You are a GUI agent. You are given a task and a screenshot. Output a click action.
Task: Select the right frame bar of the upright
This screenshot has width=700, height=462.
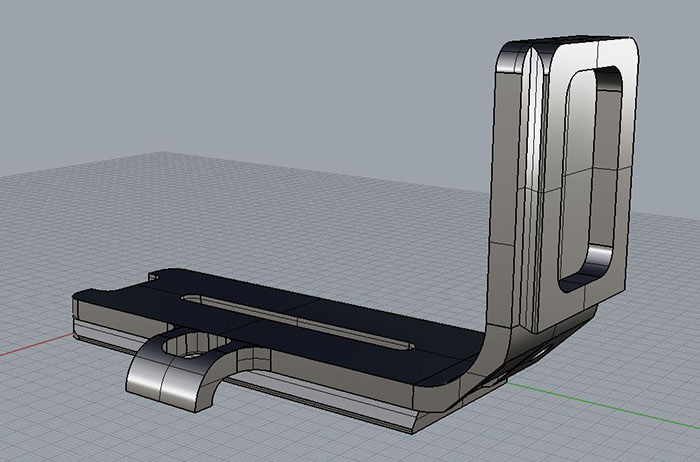624,170
